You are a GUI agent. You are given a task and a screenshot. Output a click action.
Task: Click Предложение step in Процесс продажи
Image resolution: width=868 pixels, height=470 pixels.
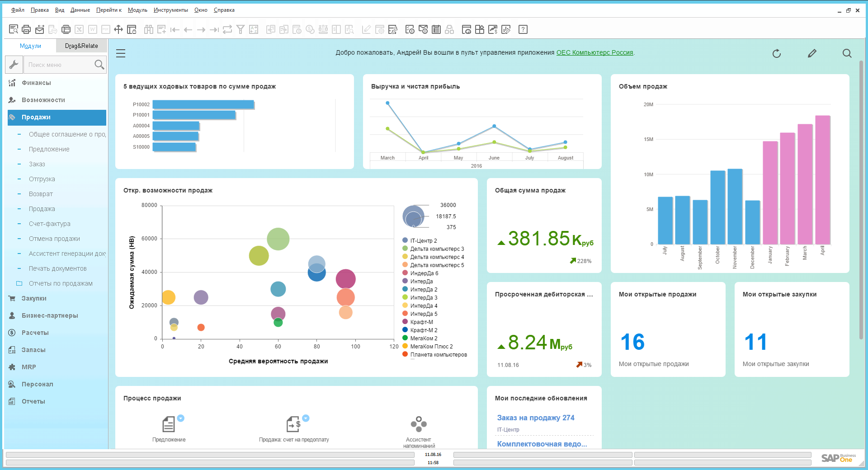click(x=169, y=429)
